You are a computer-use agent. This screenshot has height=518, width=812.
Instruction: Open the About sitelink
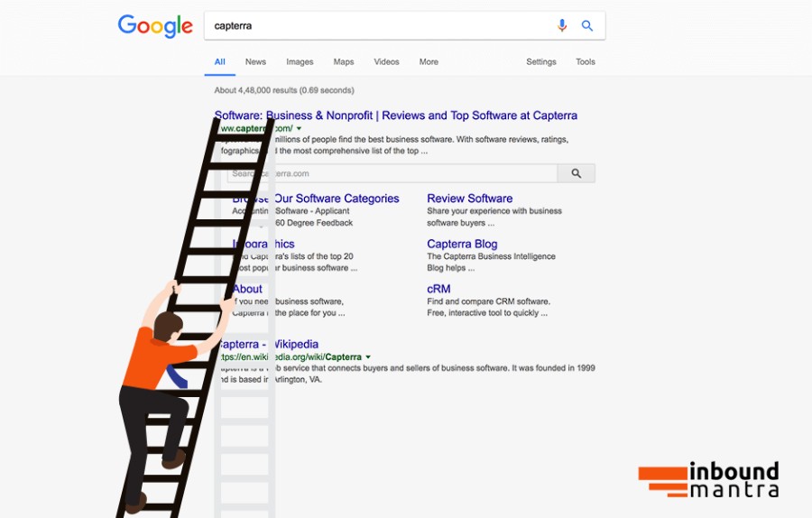[247, 289]
